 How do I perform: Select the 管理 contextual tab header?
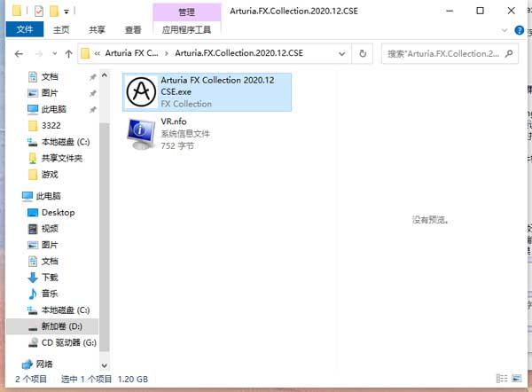pos(186,12)
